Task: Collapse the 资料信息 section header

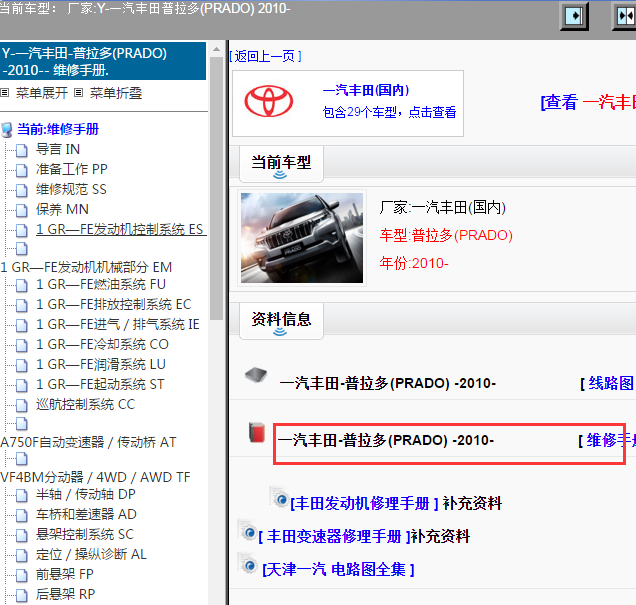Action: (x=281, y=321)
